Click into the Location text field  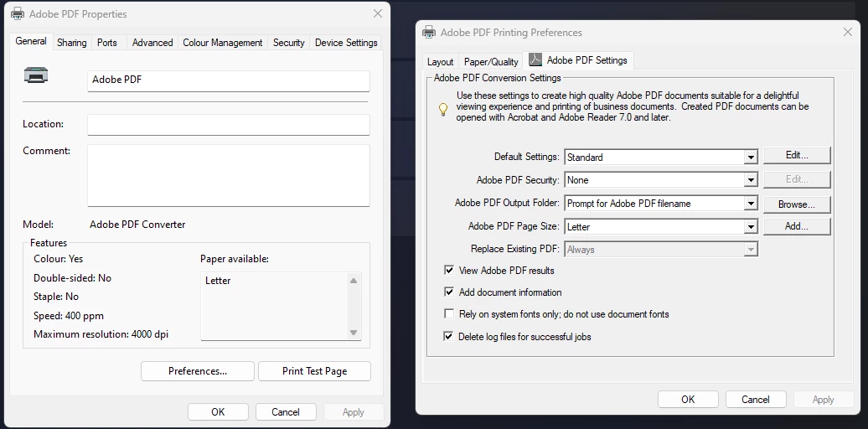coord(228,125)
